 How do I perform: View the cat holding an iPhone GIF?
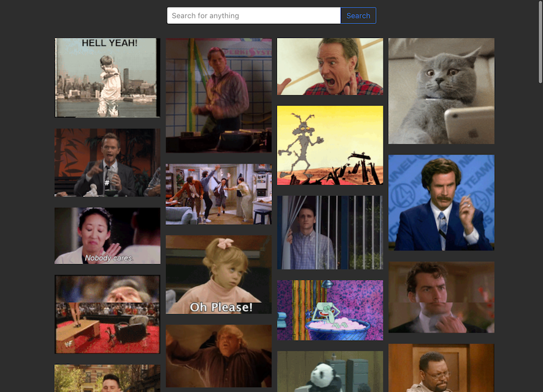441,90
